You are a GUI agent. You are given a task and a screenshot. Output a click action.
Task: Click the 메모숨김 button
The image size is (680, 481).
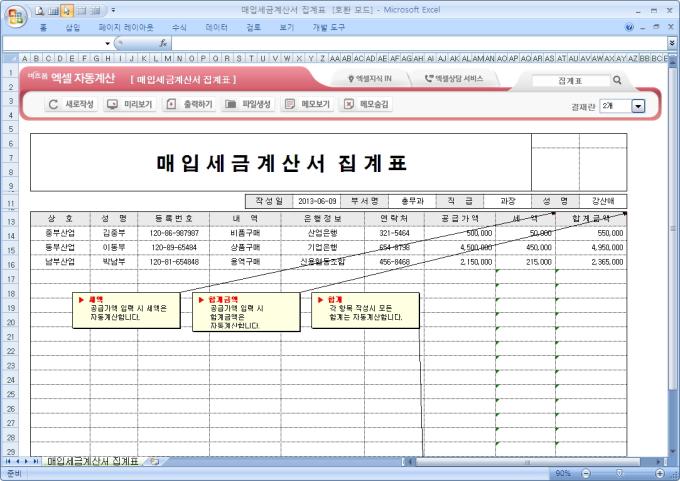coord(366,104)
